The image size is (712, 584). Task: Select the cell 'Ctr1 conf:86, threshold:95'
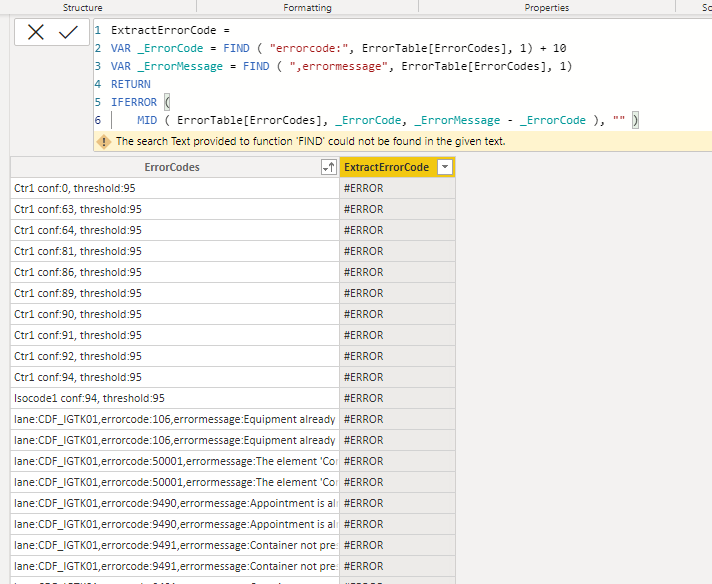175,272
